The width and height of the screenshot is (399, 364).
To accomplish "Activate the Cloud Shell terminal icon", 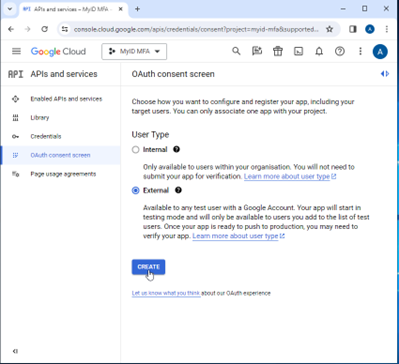I will pyautogui.click(x=298, y=51).
